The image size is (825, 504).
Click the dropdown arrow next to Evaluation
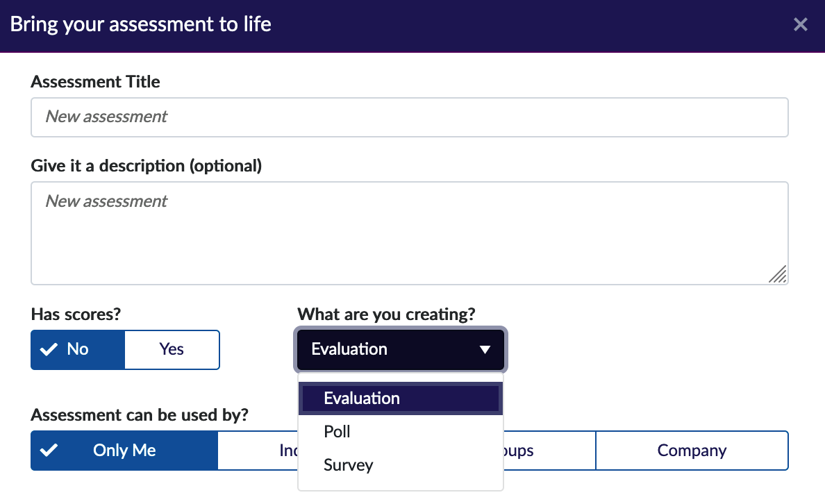485,350
